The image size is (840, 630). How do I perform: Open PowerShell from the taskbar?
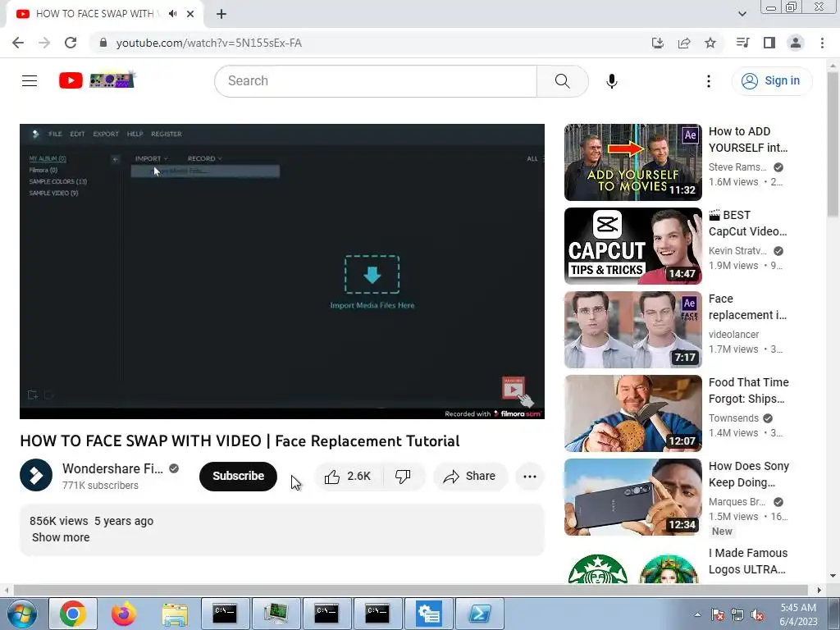pos(479,614)
